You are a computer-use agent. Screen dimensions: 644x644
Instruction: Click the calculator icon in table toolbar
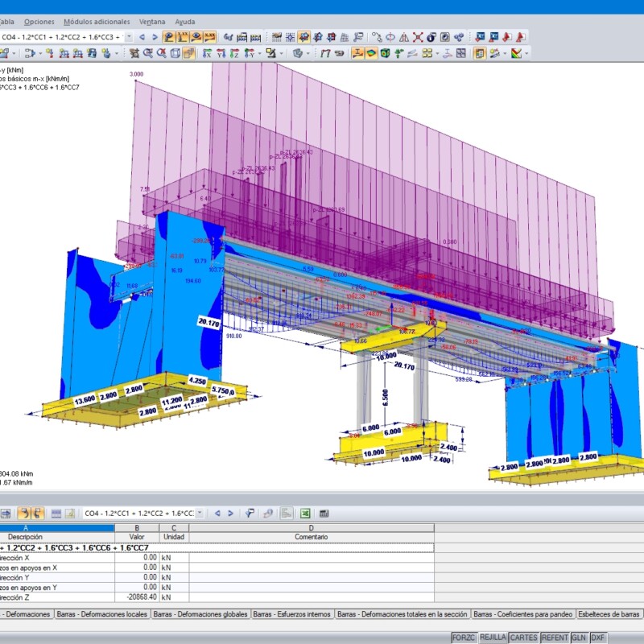pyautogui.click(x=324, y=514)
